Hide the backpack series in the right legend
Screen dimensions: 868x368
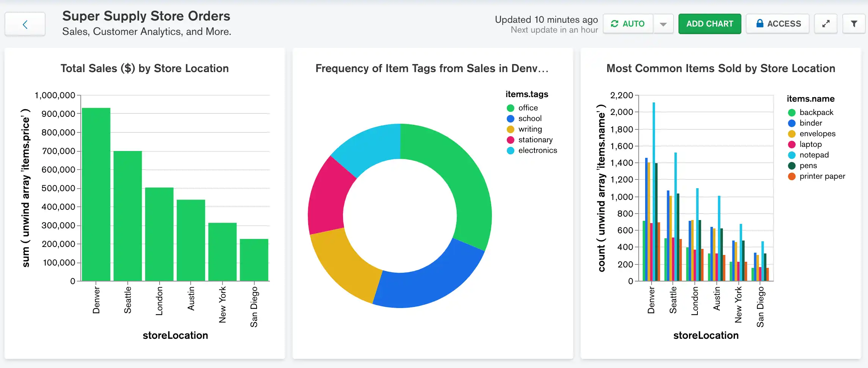815,112
